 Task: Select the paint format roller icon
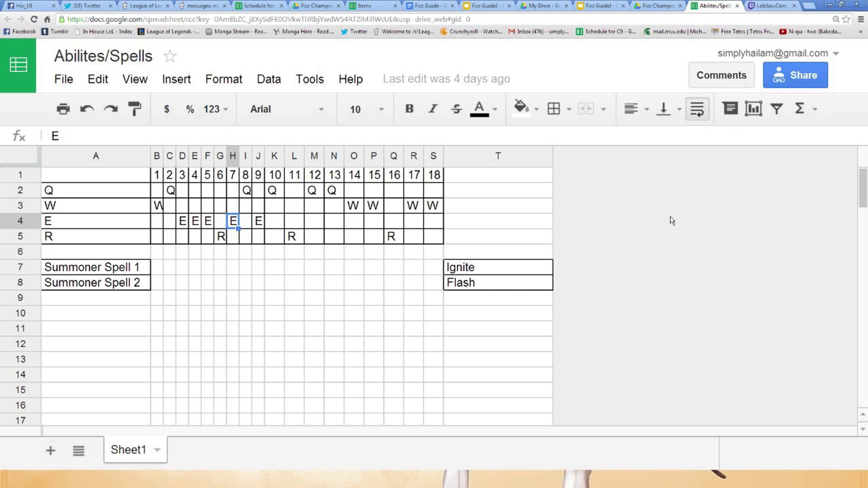pos(135,109)
